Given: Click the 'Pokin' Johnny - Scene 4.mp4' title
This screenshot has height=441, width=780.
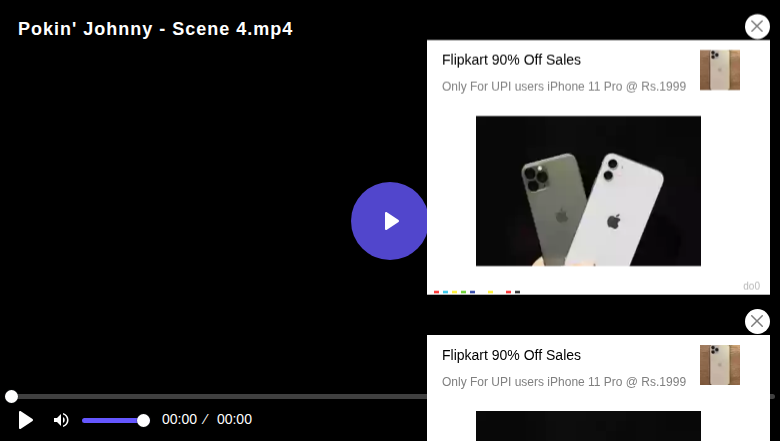Looking at the screenshot, I should click(x=155, y=29).
